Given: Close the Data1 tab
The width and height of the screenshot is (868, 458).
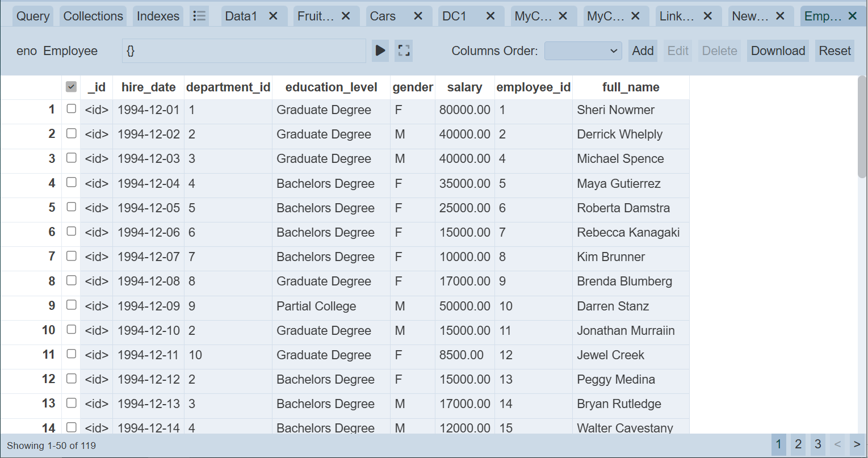Looking at the screenshot, I should click(273, 16).
